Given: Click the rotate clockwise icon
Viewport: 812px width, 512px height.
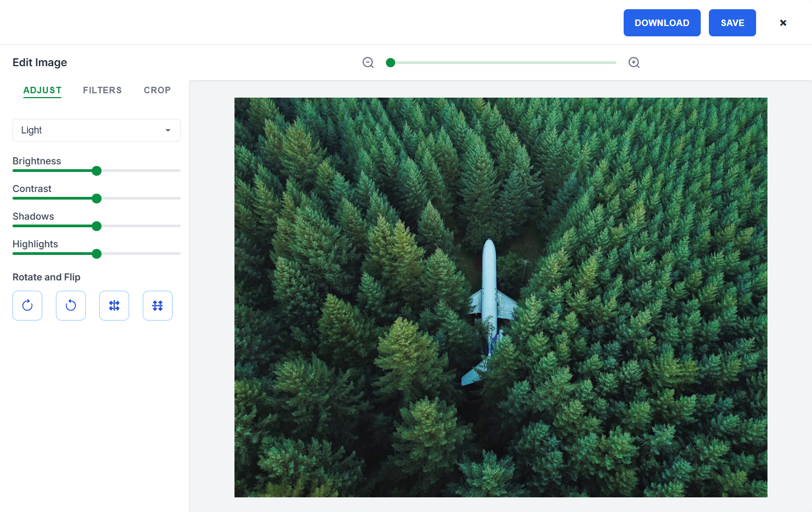Looking at the screenshot, I should pyautogui.click(x=27, y=305).
